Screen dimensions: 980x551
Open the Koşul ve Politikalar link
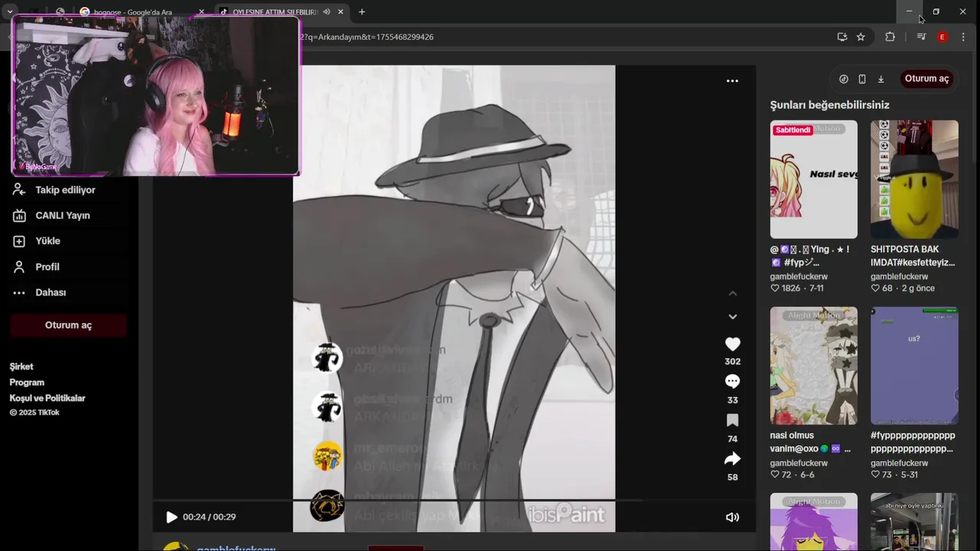(x=47, y=398)
